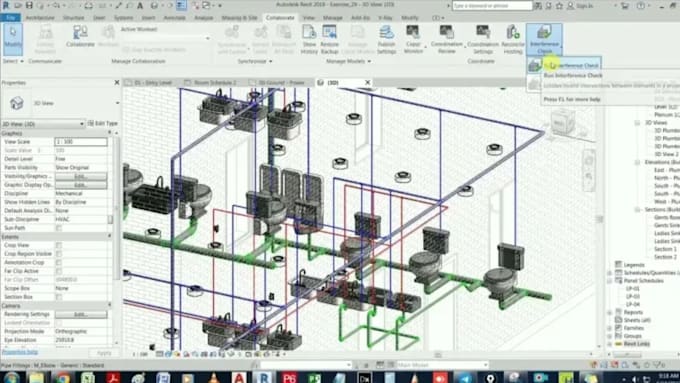Open the Copy/Monitor tool

click(x=413, y=39)
